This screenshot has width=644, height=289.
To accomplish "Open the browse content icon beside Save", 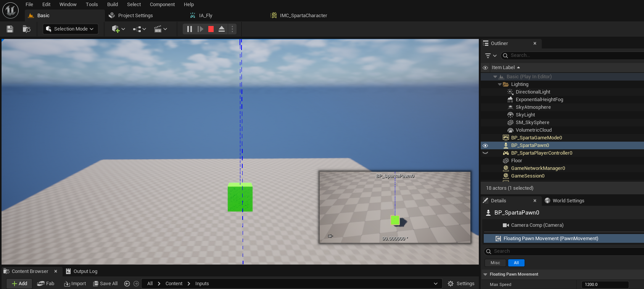I will point(26,29).
